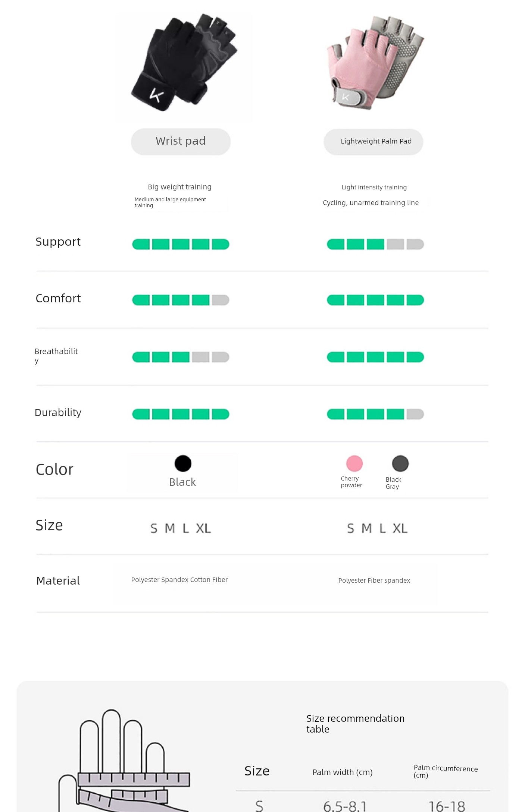
Task: Click the Polyester Fiber spandex material text
Action: point(374,580)
